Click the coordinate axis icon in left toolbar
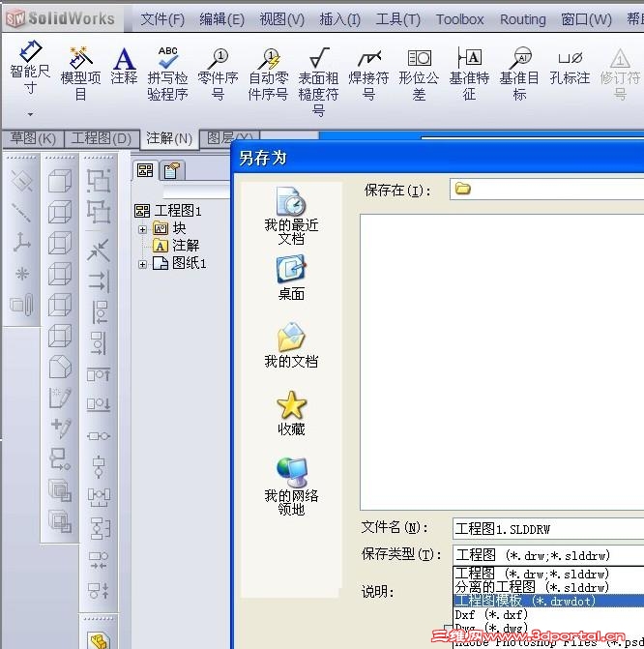This screenshot has width=644, height=649. [21, 242]
